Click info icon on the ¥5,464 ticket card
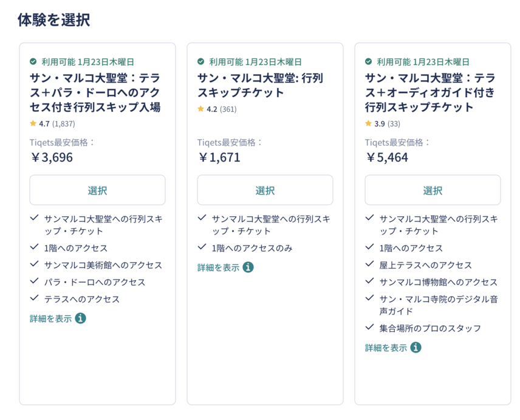 point(416,347)
